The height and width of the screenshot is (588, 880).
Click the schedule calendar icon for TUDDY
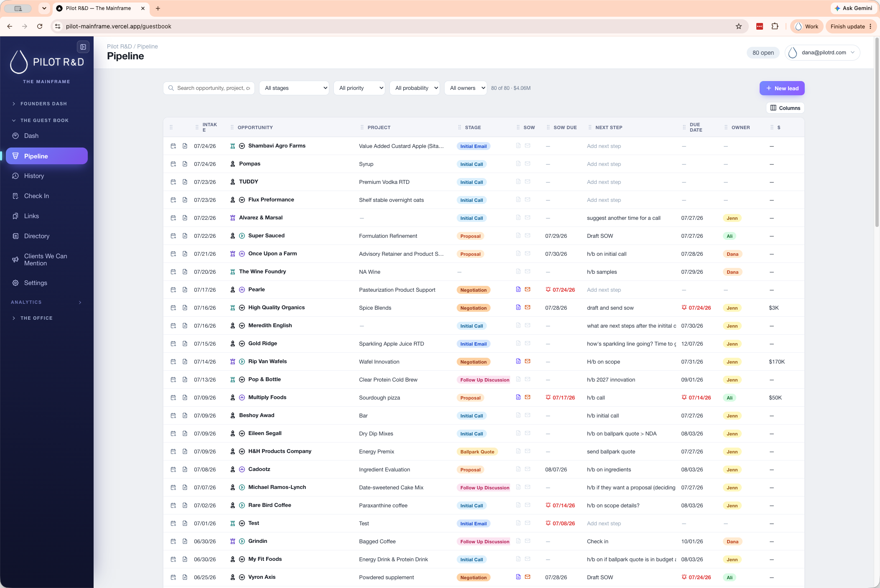173,182
